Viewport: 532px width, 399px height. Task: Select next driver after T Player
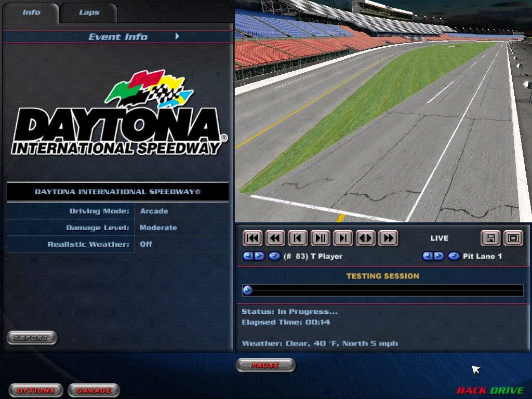tap(259, 256)
